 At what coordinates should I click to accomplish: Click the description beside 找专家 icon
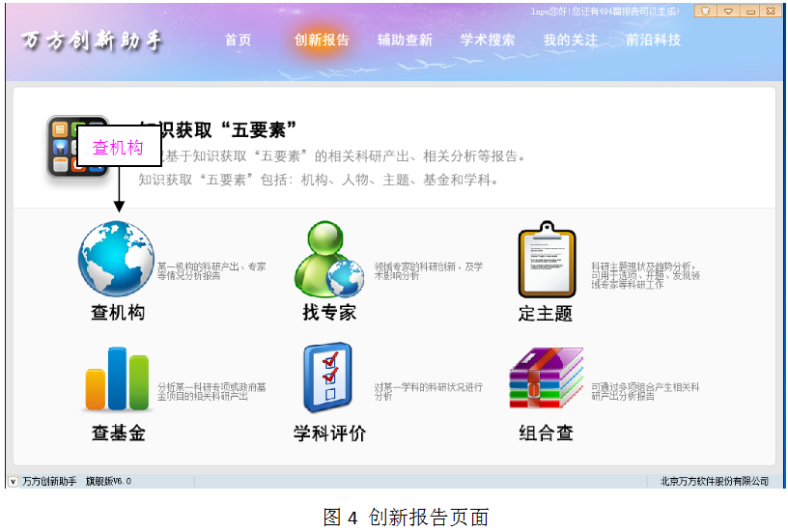428,270
